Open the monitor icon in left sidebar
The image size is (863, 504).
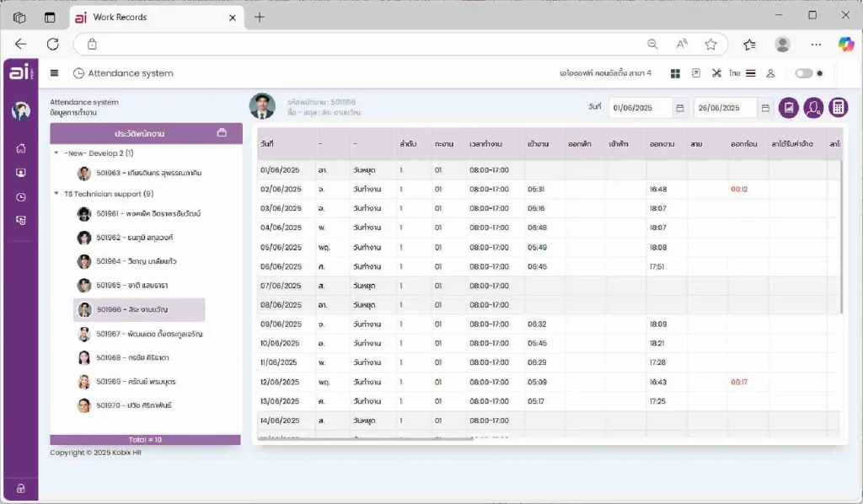(20, 173)
